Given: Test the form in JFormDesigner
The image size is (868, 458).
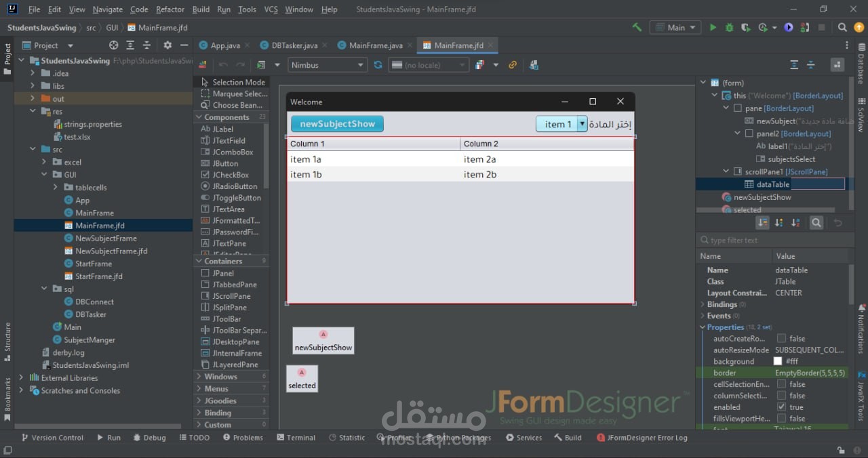Looking at the screenshot, I should tap(261, 64).
